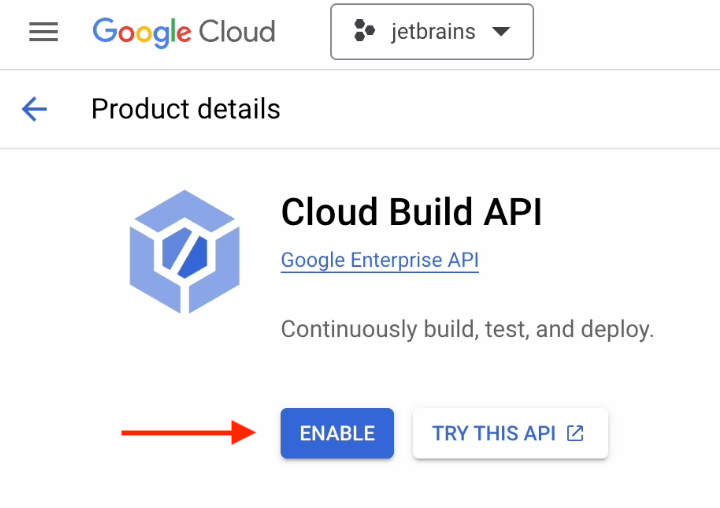Click the word 'deploy' in the description
Screen dimensions: 720x508
point(620,329)
